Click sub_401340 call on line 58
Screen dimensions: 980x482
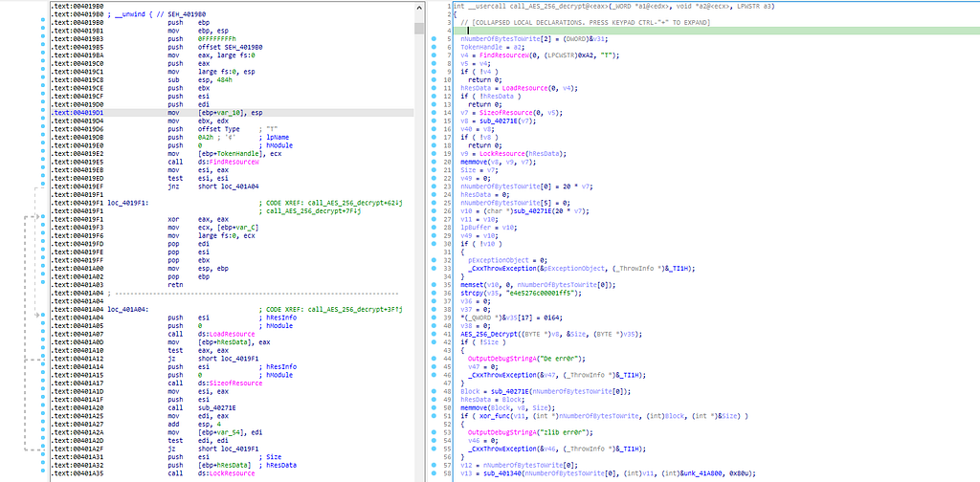[x=498, y=472]
